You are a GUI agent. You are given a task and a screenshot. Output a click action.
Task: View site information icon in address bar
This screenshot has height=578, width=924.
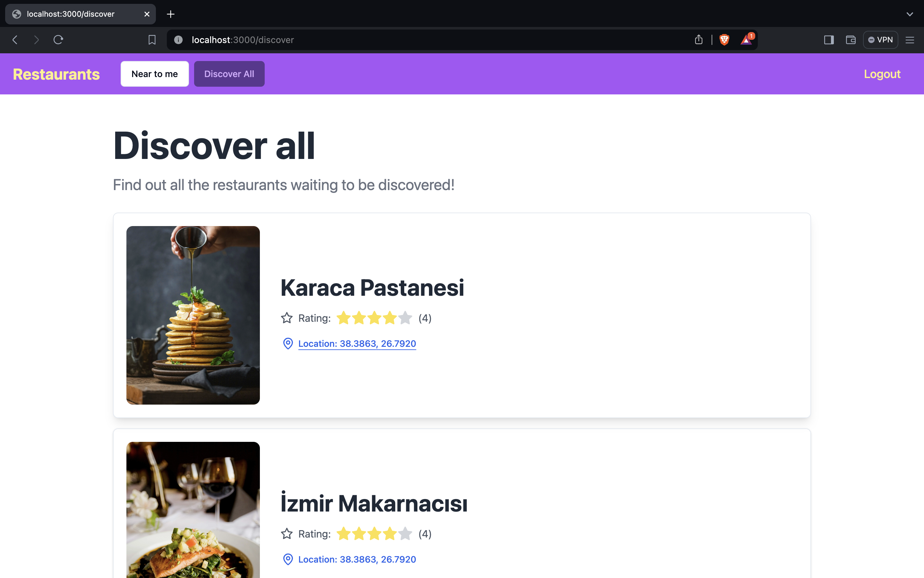click(x=178, y=40)
